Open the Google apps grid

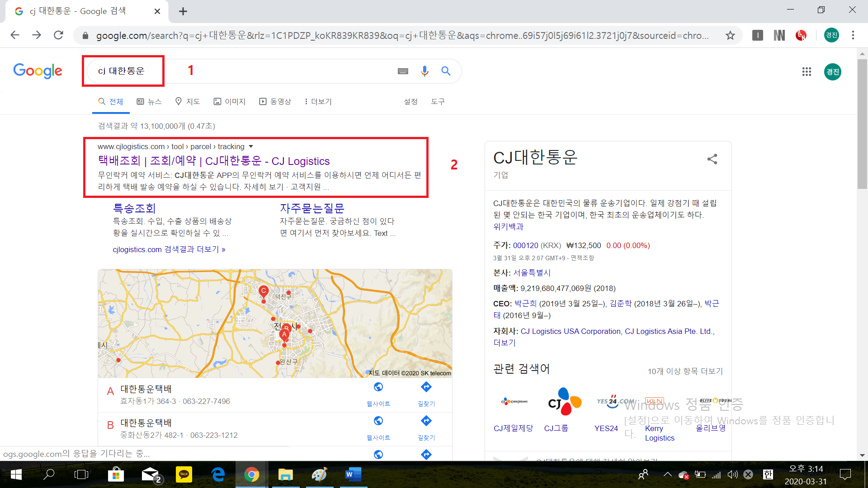coord(807,71)
